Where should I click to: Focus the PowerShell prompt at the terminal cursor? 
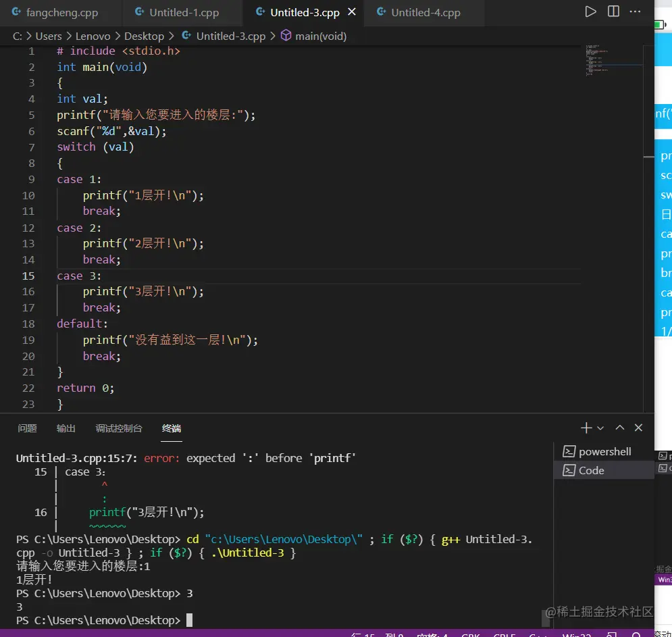click(189, 620)
